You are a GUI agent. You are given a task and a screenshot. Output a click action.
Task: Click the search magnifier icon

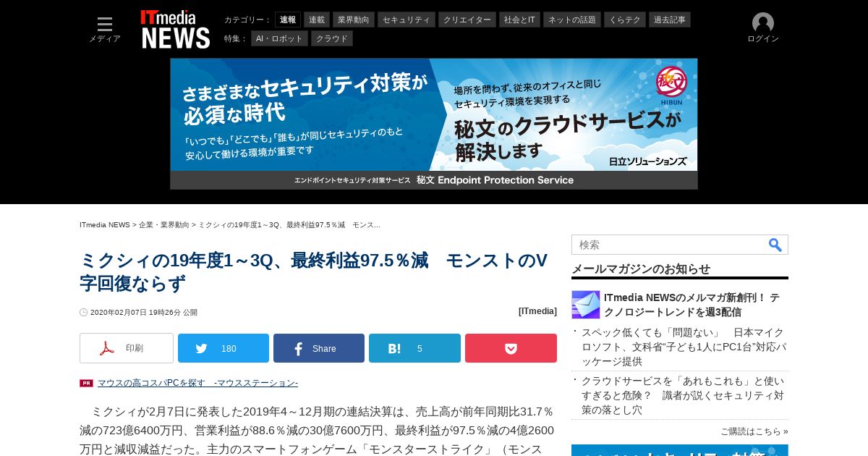775,245
